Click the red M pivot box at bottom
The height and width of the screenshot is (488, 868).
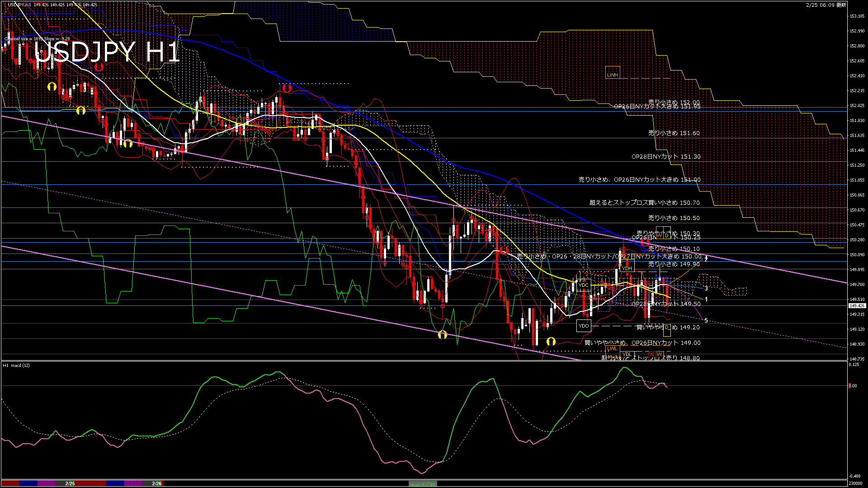tap(652, 354)
